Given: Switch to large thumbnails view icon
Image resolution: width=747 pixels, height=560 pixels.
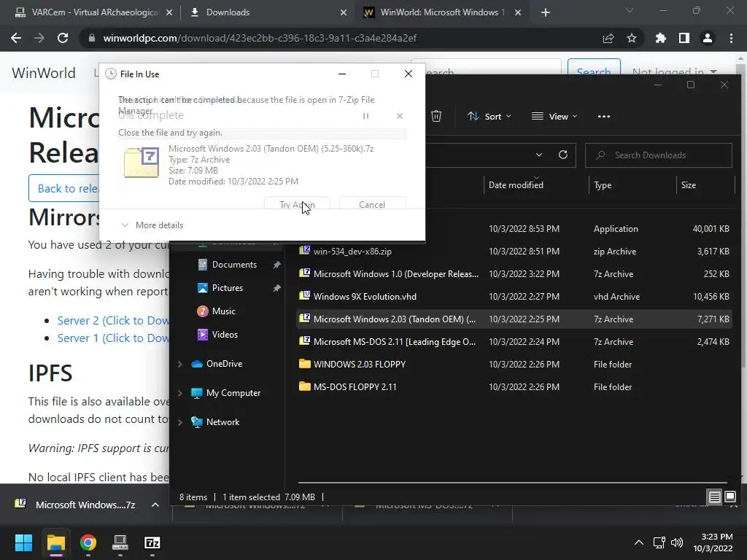Looking at the screenshot, I should click(729, 497).
